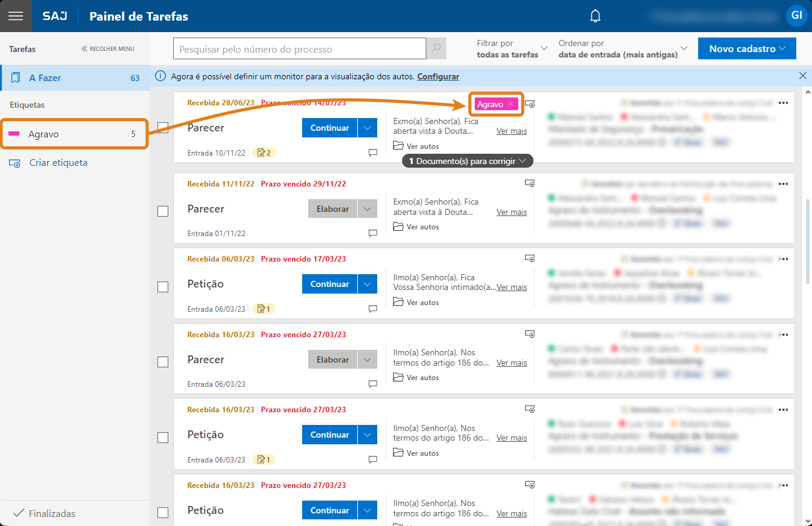Close the blue info banner
812x526 pixels.
(x=802, y=76)
